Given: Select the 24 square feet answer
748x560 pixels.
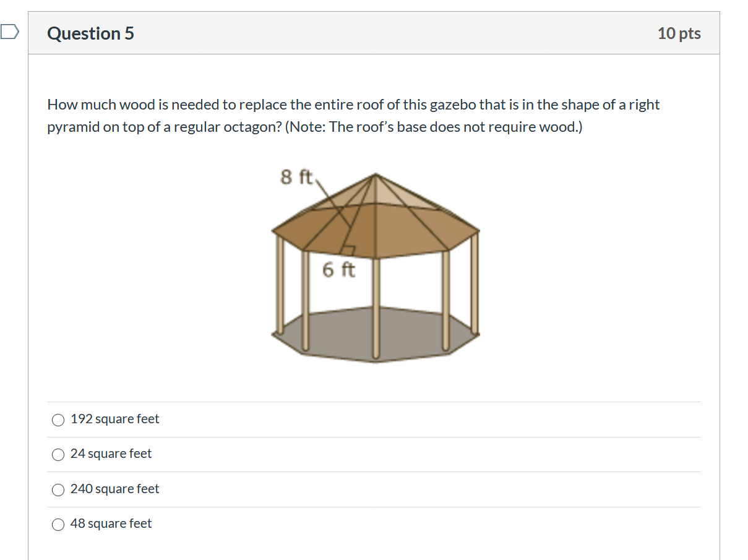Looking at the screenshot, I should tap(58, 454).
